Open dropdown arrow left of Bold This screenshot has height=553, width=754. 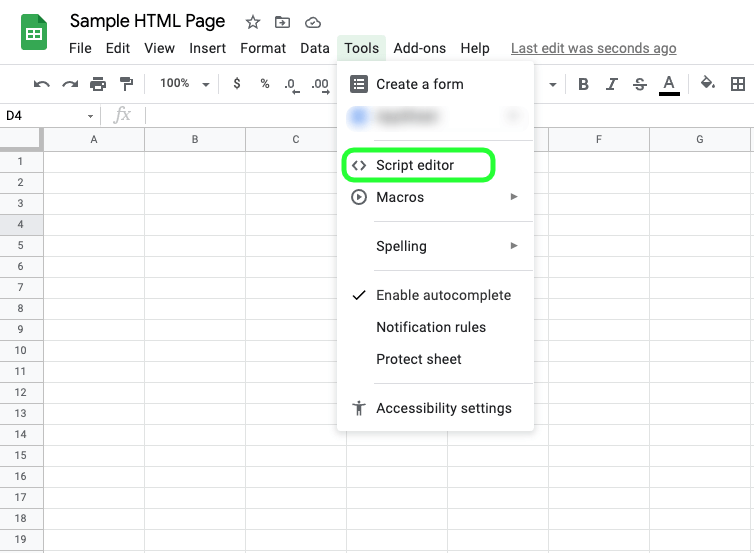tap(553, 85)
